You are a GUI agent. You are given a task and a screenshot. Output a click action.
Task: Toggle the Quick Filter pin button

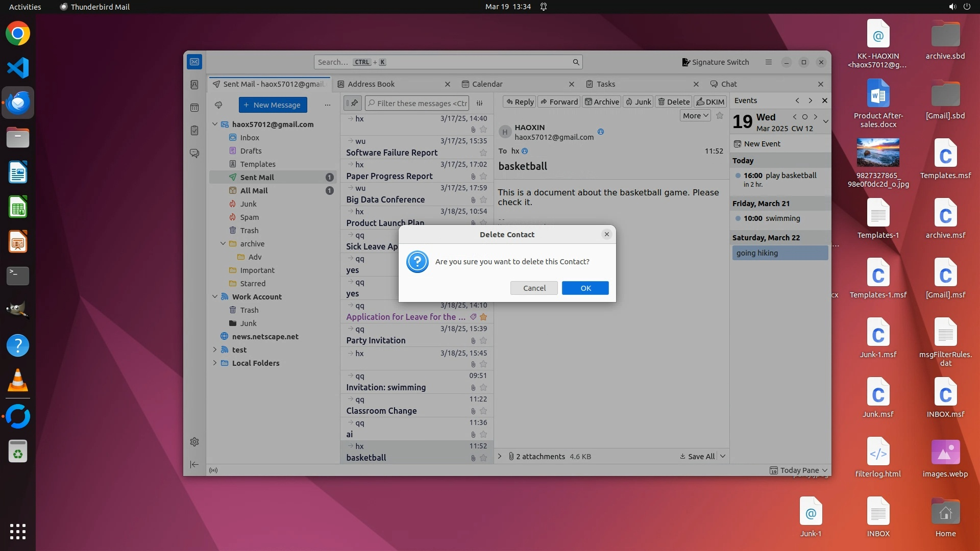(x=353, y=103)
